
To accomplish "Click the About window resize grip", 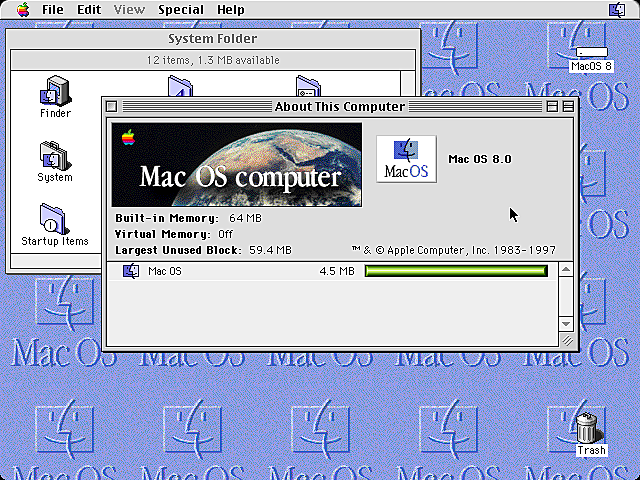I will pos(567,340).
